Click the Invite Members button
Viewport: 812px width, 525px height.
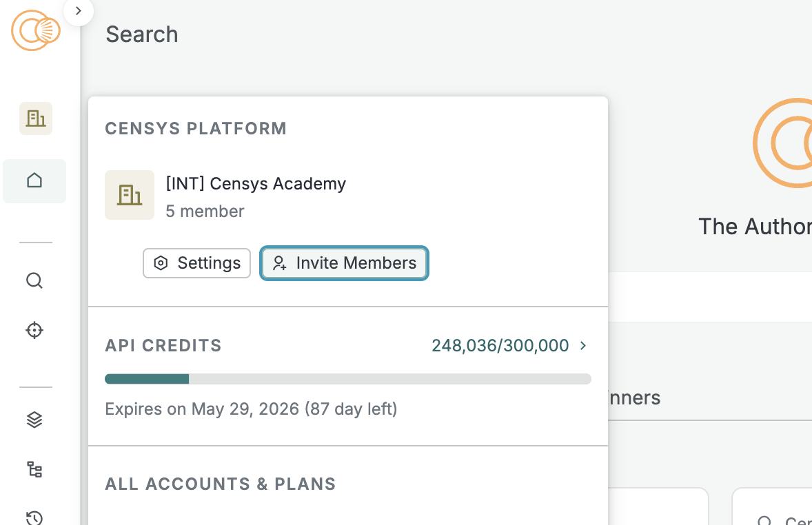pos(344,263)
